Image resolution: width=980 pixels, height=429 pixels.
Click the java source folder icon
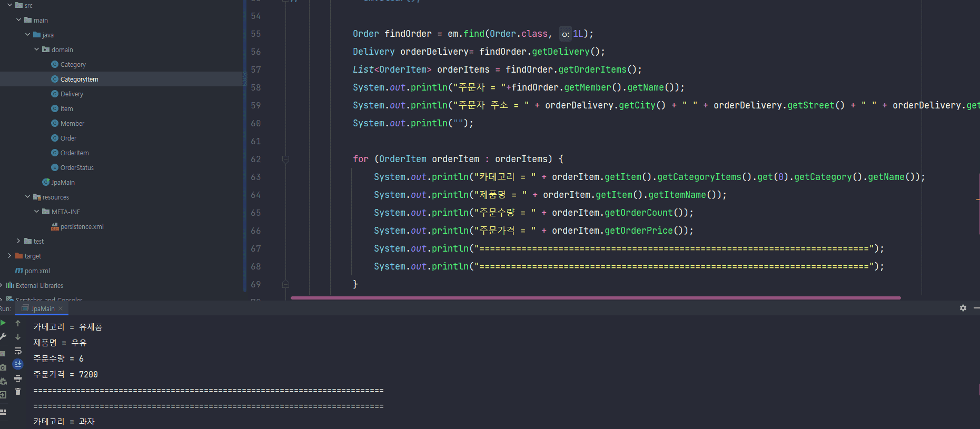tap(37, 35)
